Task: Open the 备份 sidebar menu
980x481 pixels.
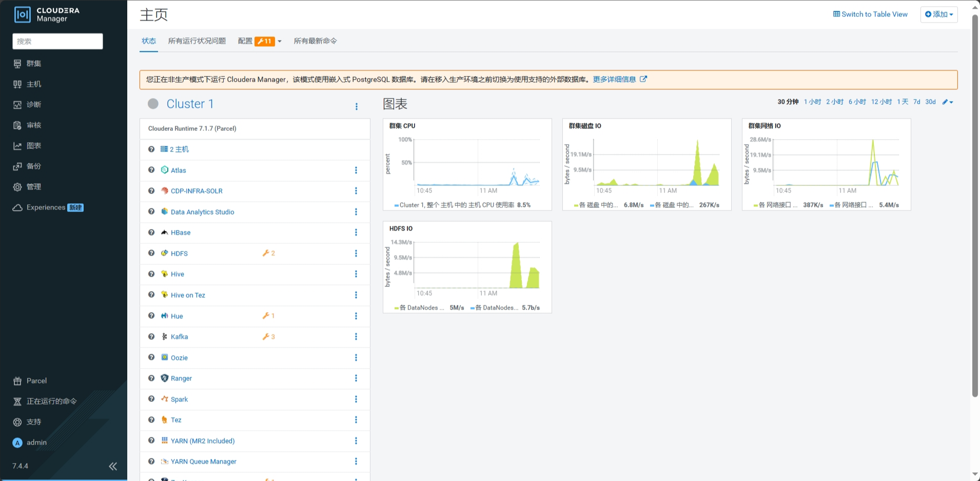Action: [28, 166]
